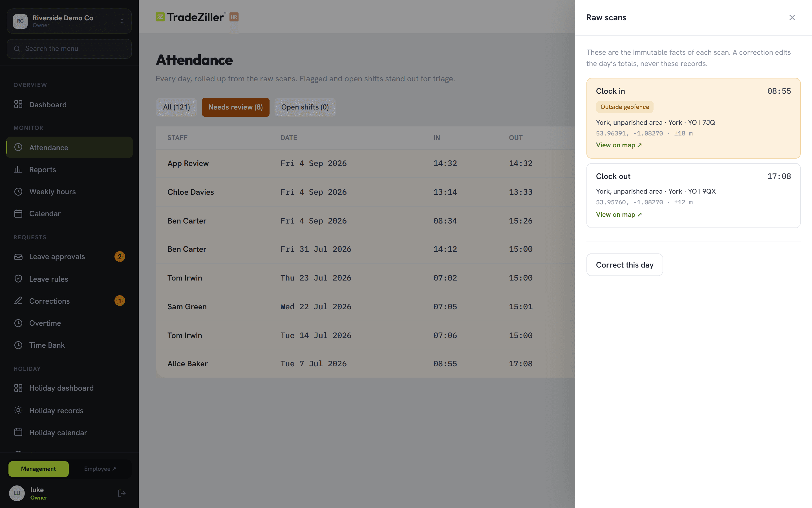This screenshot has width=812, height=508.
Task: Click the Clock out time 17:08
Action: pyautogui.click(x=779, y=176)
